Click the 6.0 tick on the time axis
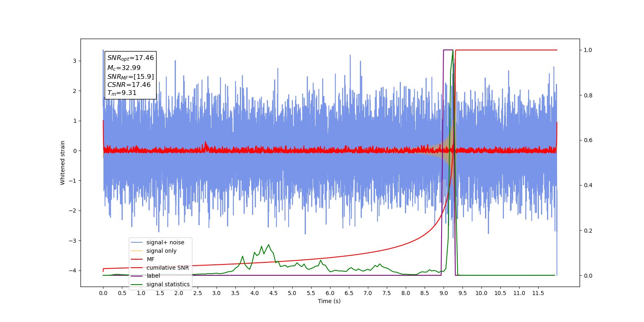This screenshot has width=644, height=322. 330,293
